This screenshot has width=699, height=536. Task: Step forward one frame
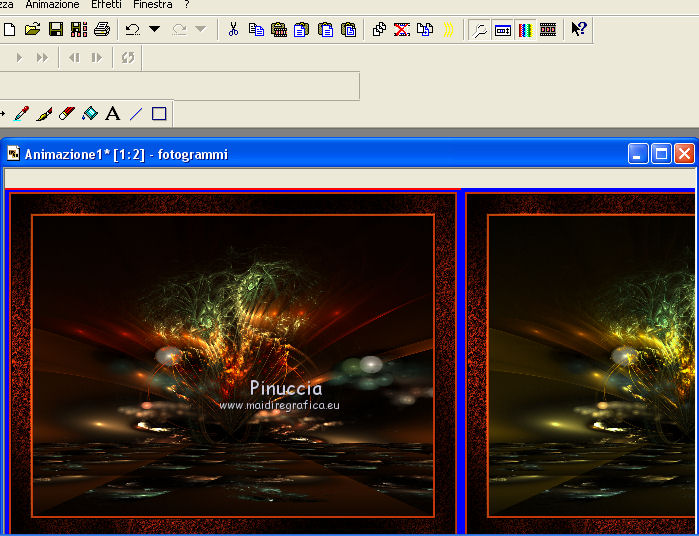(96, 58)
